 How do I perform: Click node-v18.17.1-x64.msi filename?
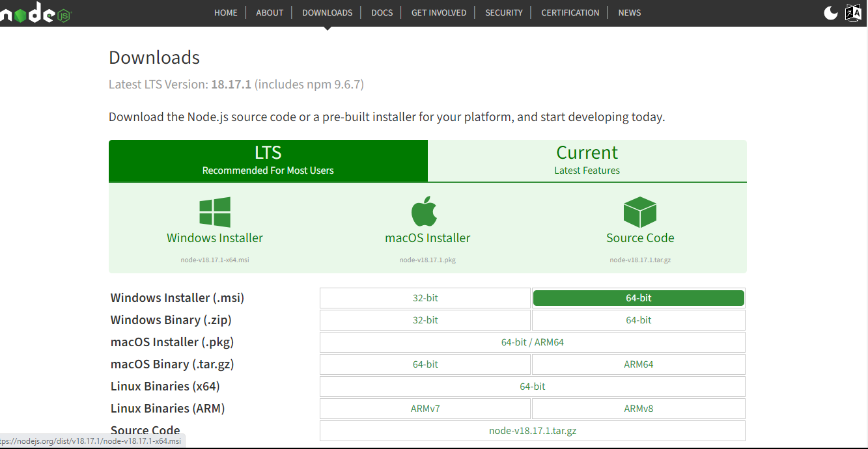[x=215, y=260]
